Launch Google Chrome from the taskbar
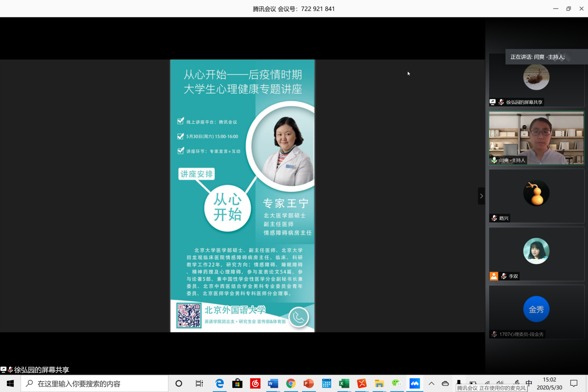Viewport: 588px width, 392px height. (291, 384)
